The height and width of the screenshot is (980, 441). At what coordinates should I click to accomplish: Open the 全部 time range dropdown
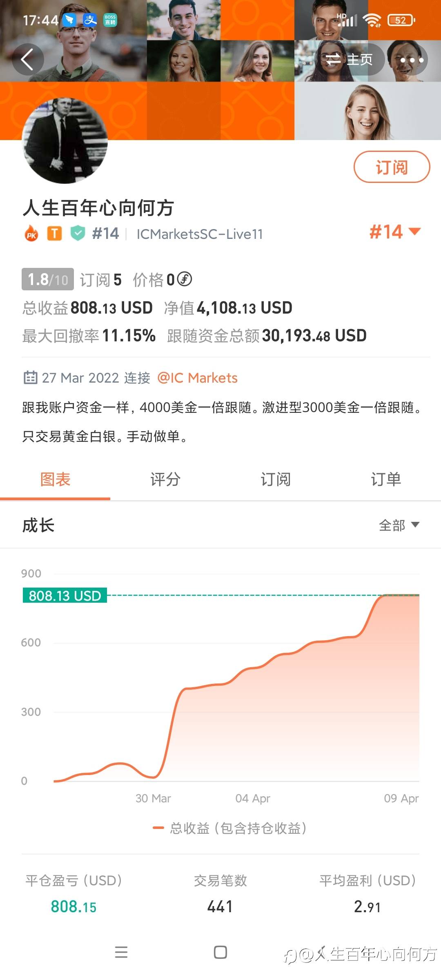399,525
